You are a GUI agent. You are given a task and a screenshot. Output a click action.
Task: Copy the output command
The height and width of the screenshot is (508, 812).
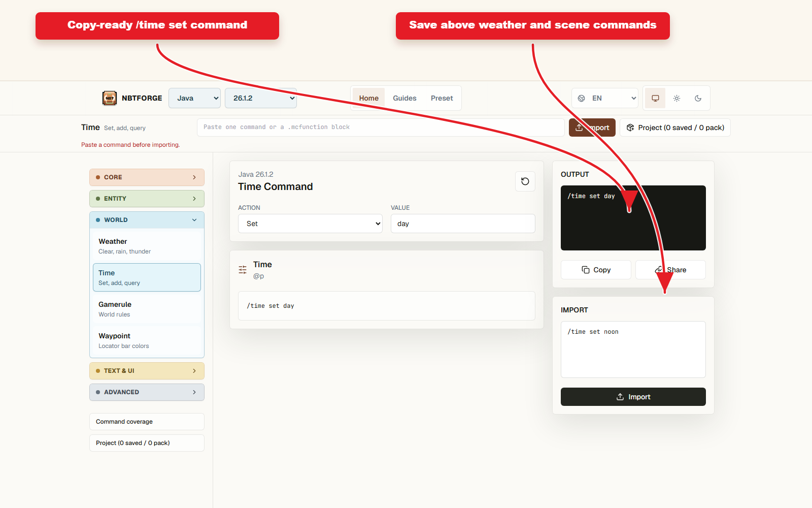tap(596, 270)
